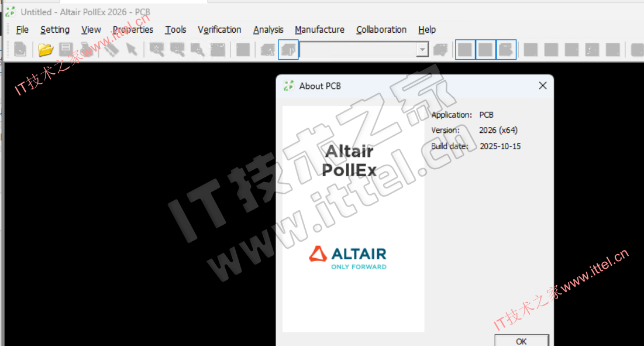
Task: Open the Manufacture menu
Action: [319, 30]
